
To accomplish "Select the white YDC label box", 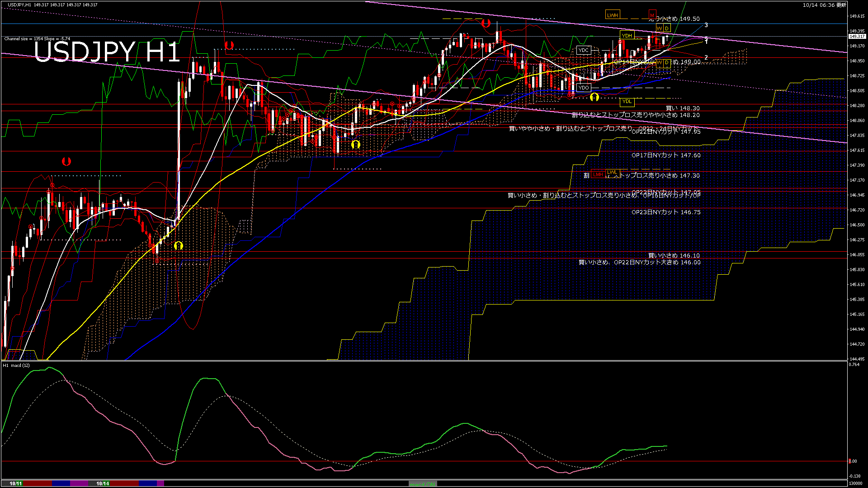I will click(584, 50).
